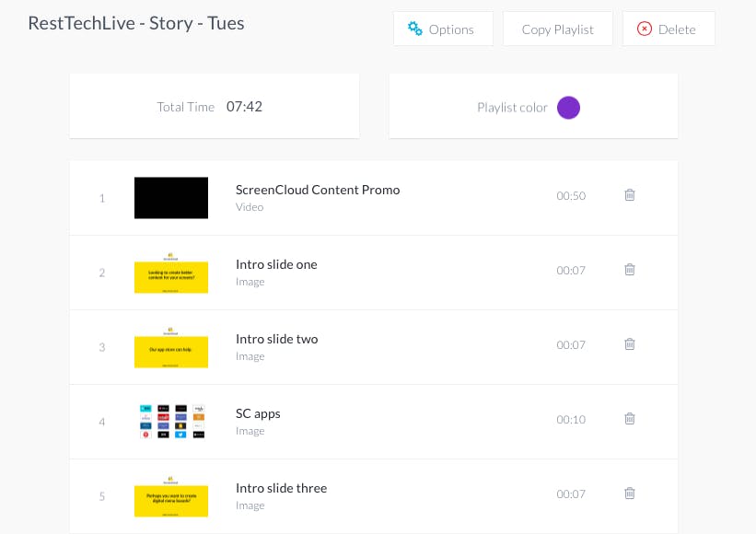Edit the 00:10 duration for SC apps
Screen dimensions: 756x534
point(571,419)
